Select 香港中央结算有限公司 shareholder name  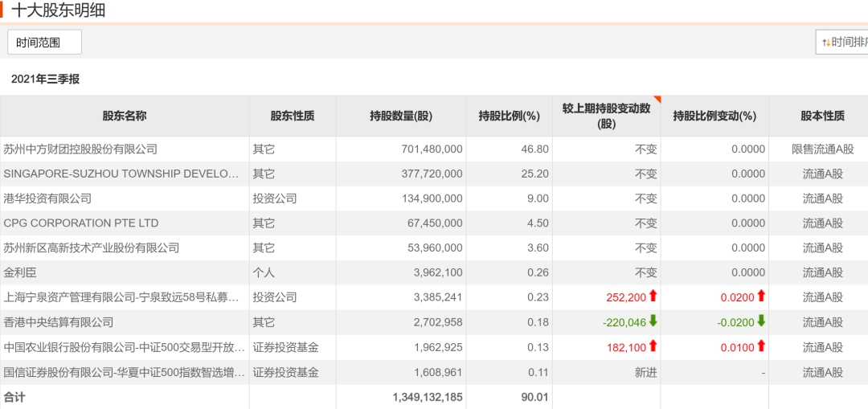pyautogui.click(x=58, y=322)
